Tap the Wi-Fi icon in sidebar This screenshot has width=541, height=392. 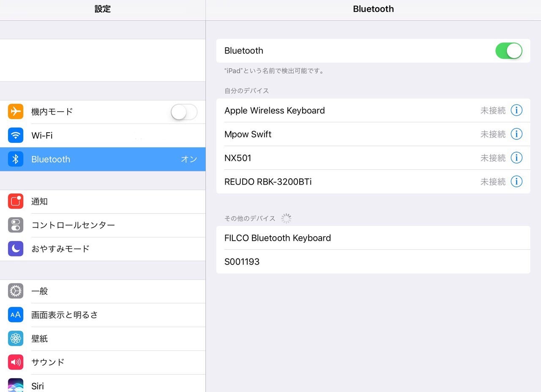pyautogui.click(x=16, y=135)
